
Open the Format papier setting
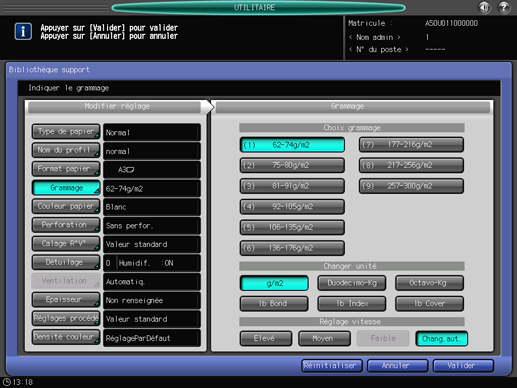pyautogui.click(x=66, y=169)
